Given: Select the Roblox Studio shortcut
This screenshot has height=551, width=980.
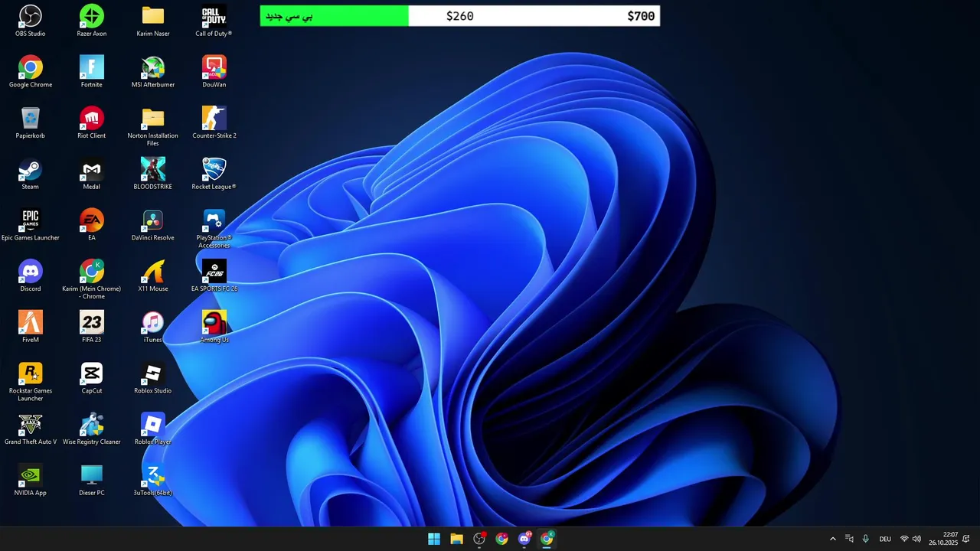Looking at the screenshot, I should click(153, 378).
